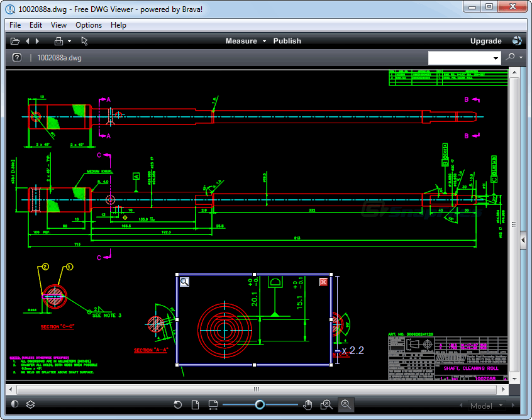Viewport: 532px width, 420px height.
Task: Toggle the magnifier tool off
Action: click(346, 404)
